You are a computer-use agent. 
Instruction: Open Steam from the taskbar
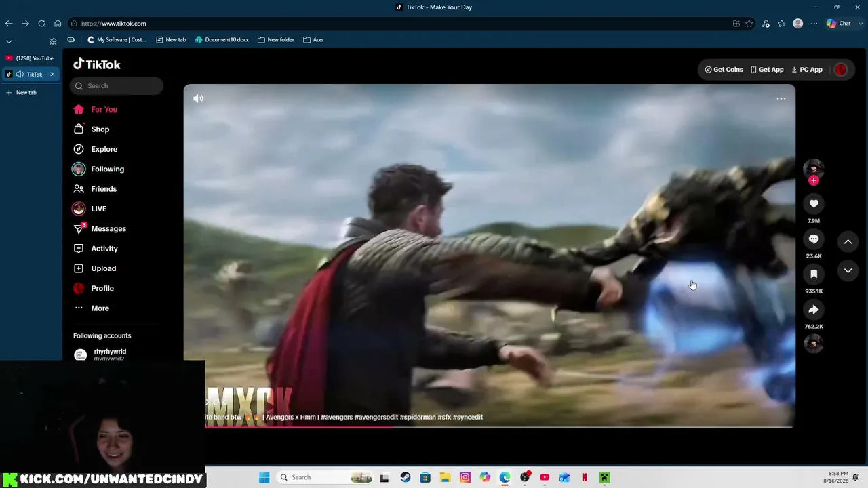(x=405, y=477)
